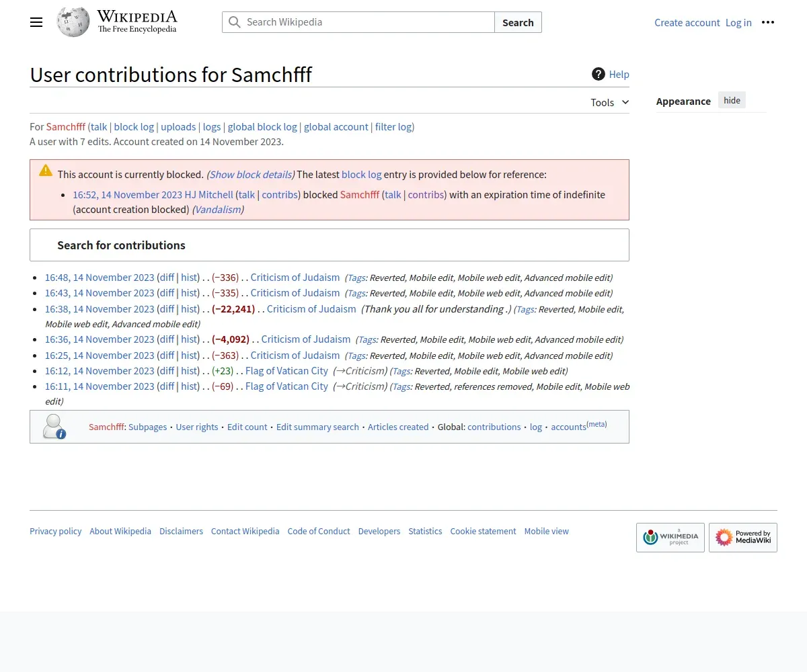This screenshot has width=807, height=672.
Task: Click Tags link on the 16:48 row
Action: (356, 278)
